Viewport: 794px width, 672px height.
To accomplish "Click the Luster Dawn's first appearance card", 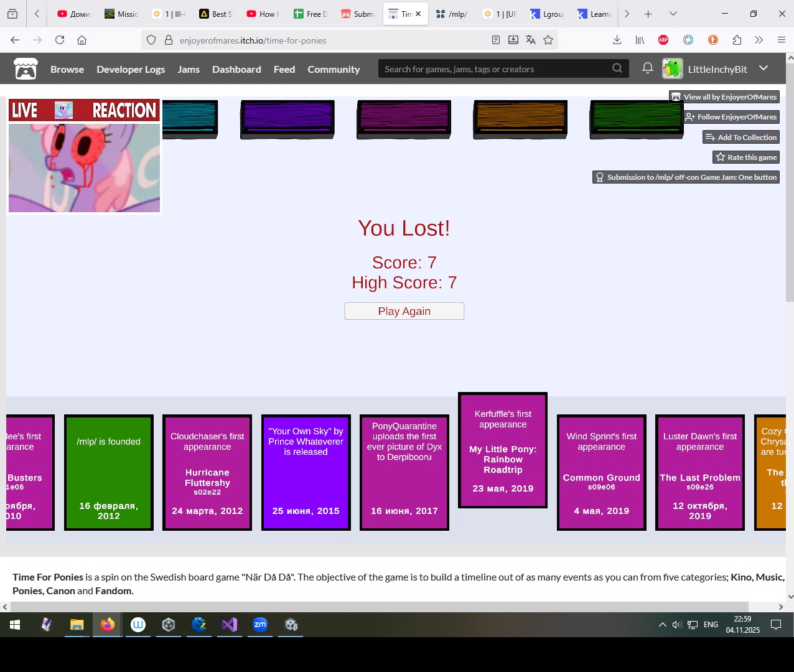I will click(x=700, y=472).
